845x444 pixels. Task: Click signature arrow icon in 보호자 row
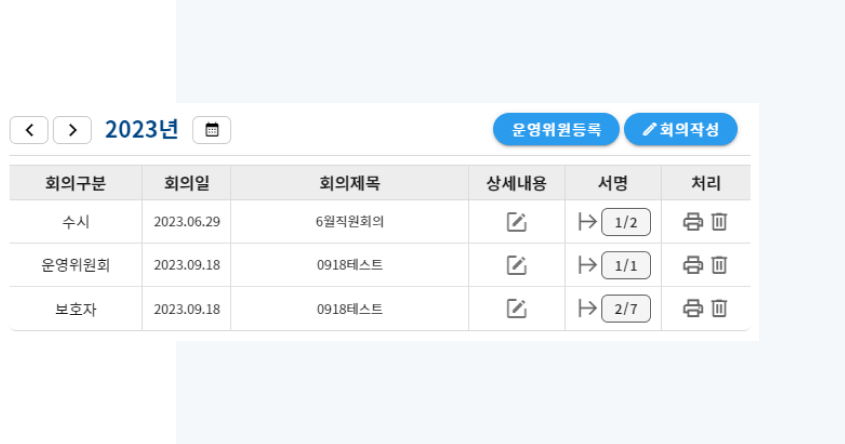587,308
